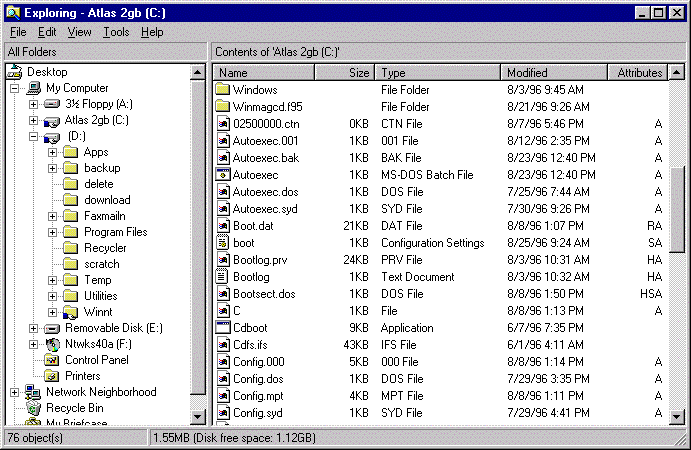Image resolution: width=691 pixels, height=450 pixels.
Task: Expand the Network Neighborhood node
Action: coord(15,392)
